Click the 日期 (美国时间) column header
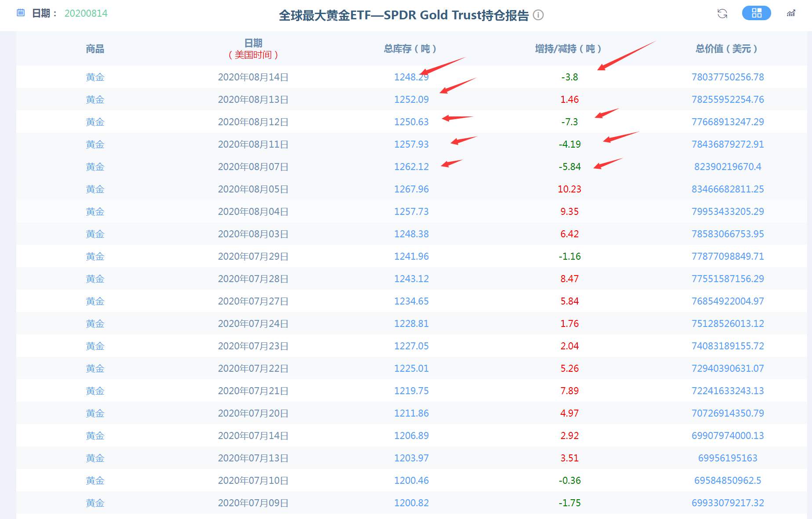The image size is (812, 519). (253, 49)
